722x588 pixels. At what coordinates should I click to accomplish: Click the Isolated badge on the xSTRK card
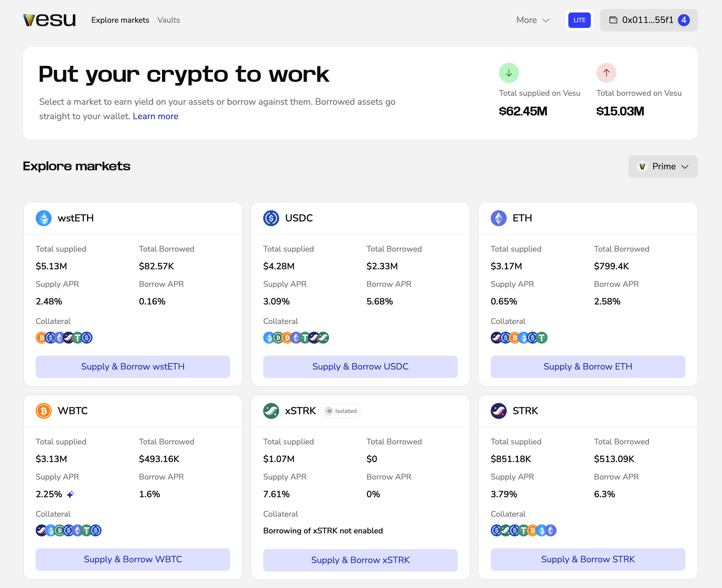(341, 411)
